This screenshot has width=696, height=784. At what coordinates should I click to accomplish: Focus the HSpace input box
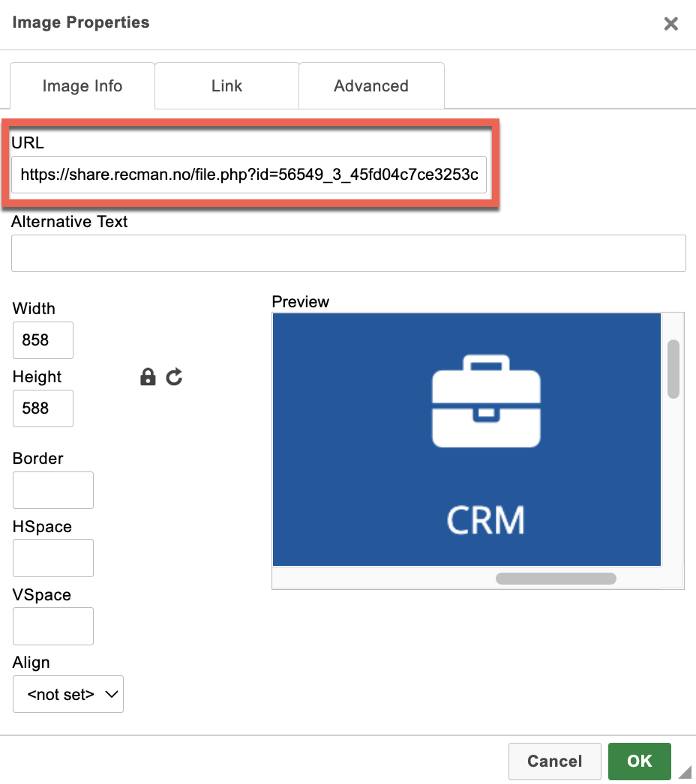53,558
